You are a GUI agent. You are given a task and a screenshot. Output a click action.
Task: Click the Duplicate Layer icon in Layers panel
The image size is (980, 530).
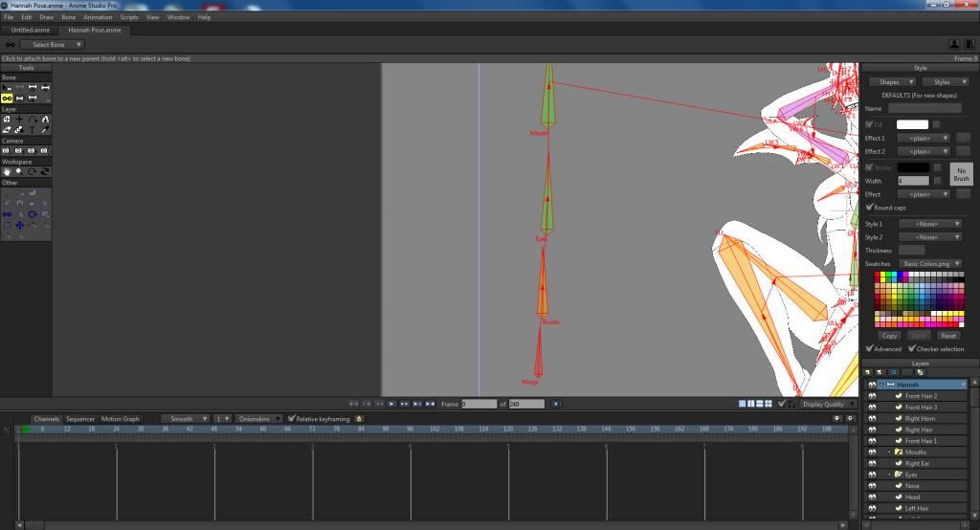[x=880, y=372]
